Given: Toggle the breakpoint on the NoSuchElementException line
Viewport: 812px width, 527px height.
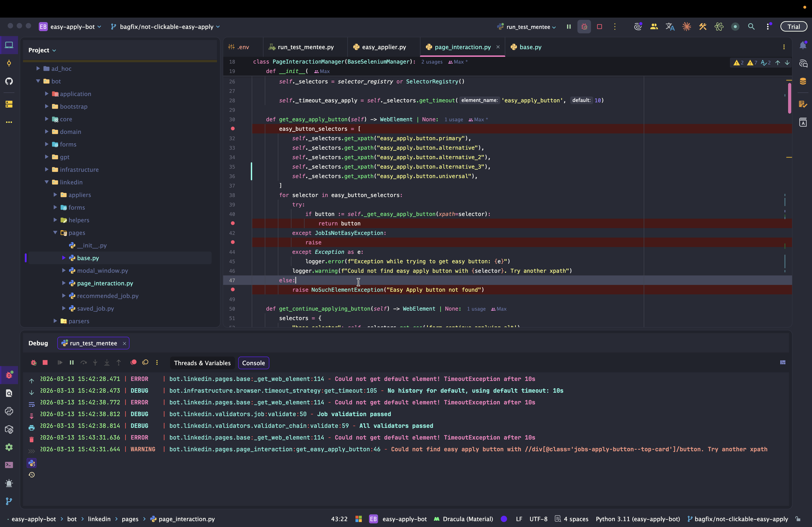Looking at the screenshot, I should coord(233,289).
